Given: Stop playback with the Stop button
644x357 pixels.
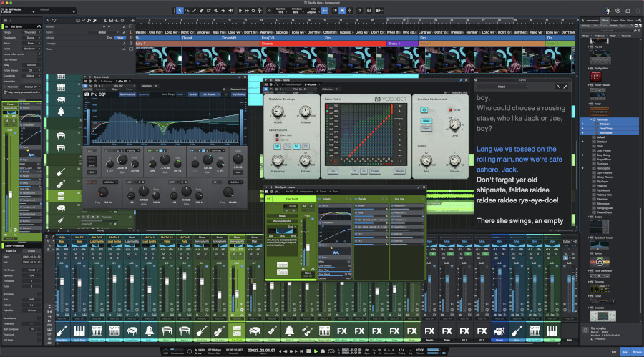Looking at the screenshot, I should [308, 351].
